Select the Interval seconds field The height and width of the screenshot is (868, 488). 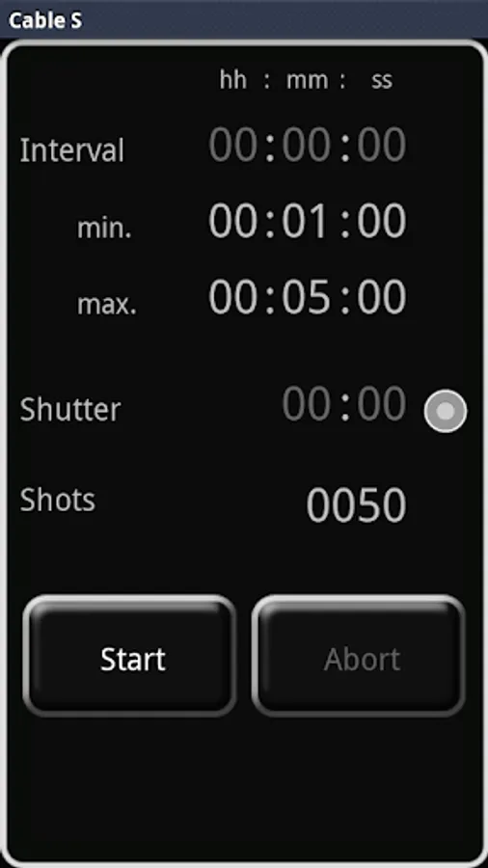tap(381, 145)
